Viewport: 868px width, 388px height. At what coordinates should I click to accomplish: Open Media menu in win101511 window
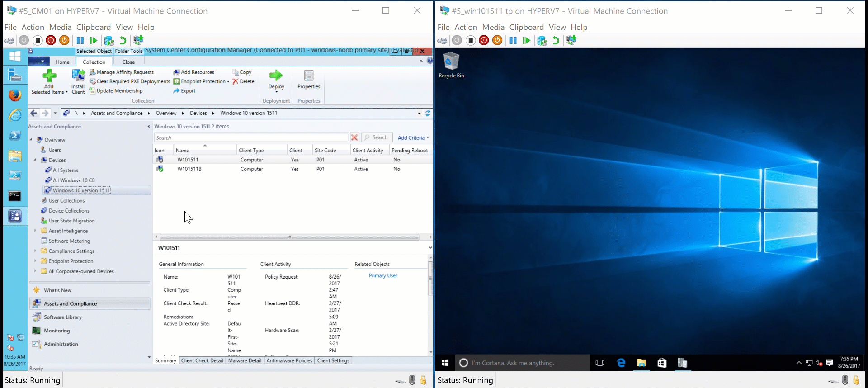[493, 27]
